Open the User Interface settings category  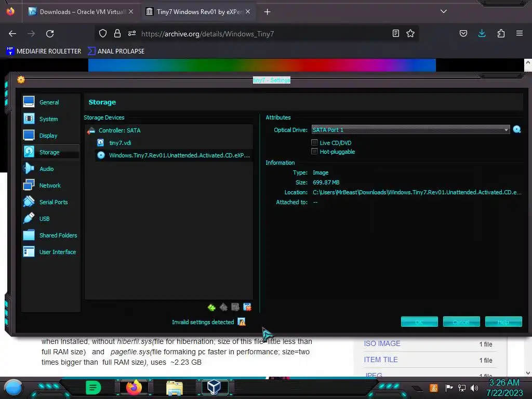50,252
